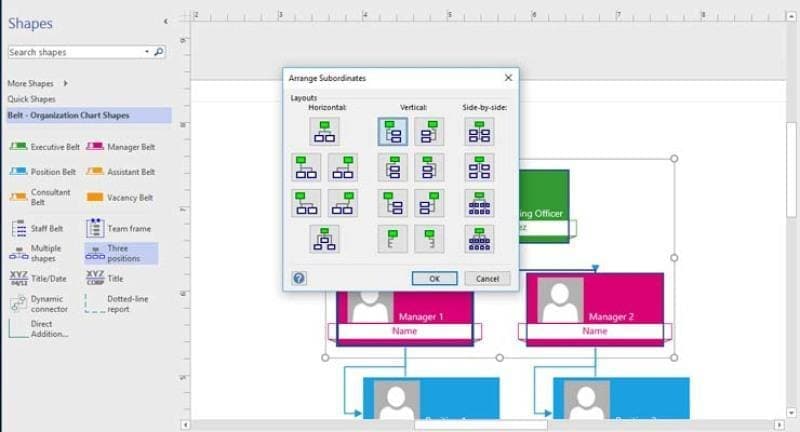Select the Three positions stencil item

(121, 253)
